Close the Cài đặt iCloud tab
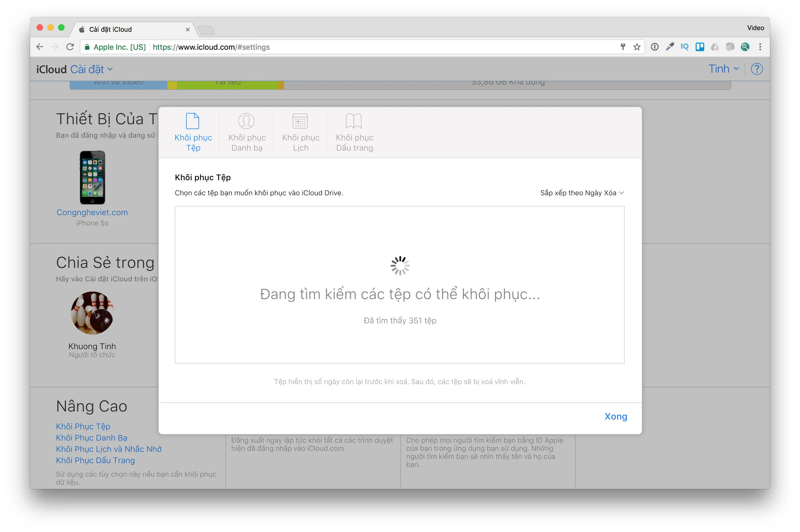 pos(188,29)
